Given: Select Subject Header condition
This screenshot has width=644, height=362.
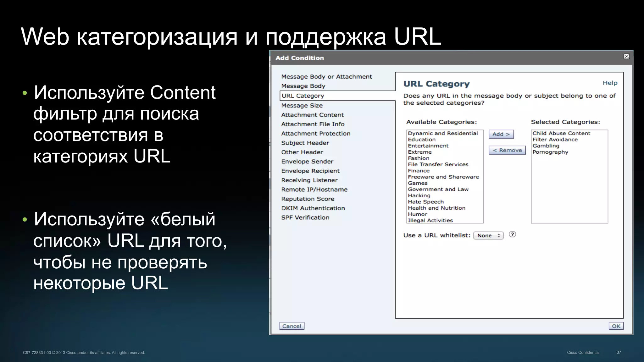Looking at the screenshot, I should point(305,143).
